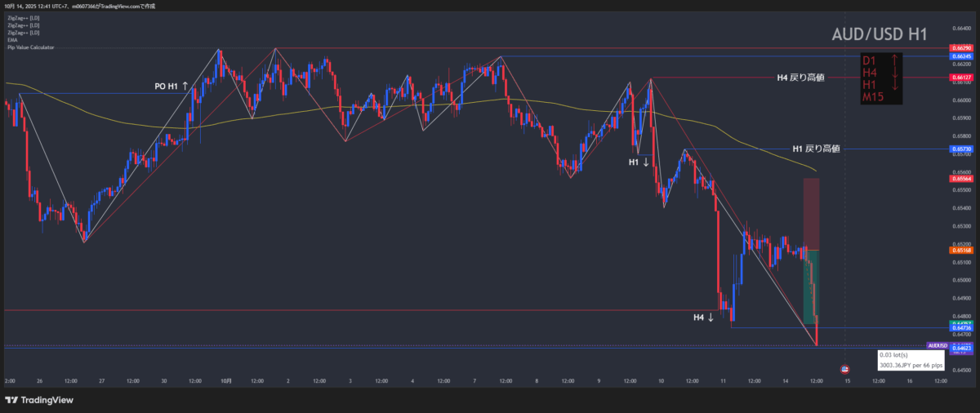Image resolution: width=980 pixels, height=413 pixels.
Task: Click the 0.65168 orange entry price label
Action: (960, 250)
